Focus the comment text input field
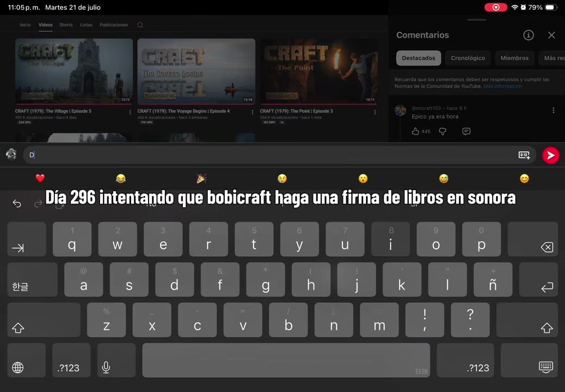565x392 pixels. point(279,155)
